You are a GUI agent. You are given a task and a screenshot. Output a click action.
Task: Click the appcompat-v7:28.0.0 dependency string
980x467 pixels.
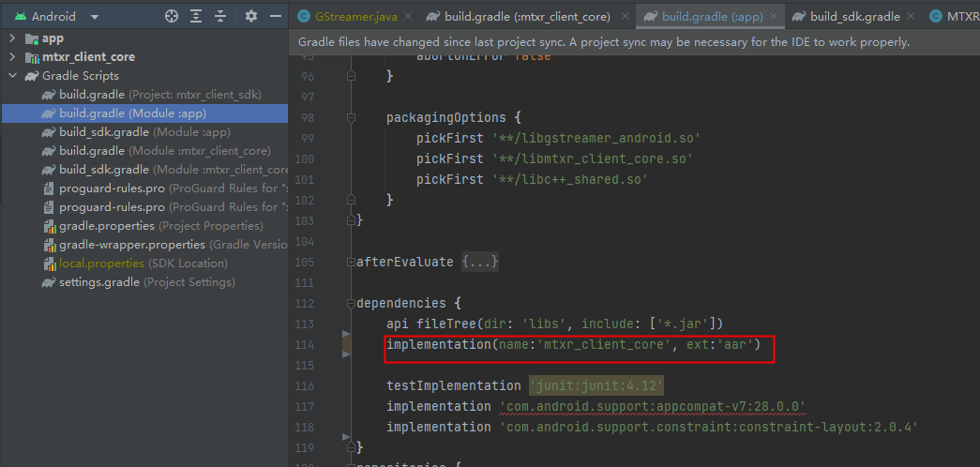[653, 406]
